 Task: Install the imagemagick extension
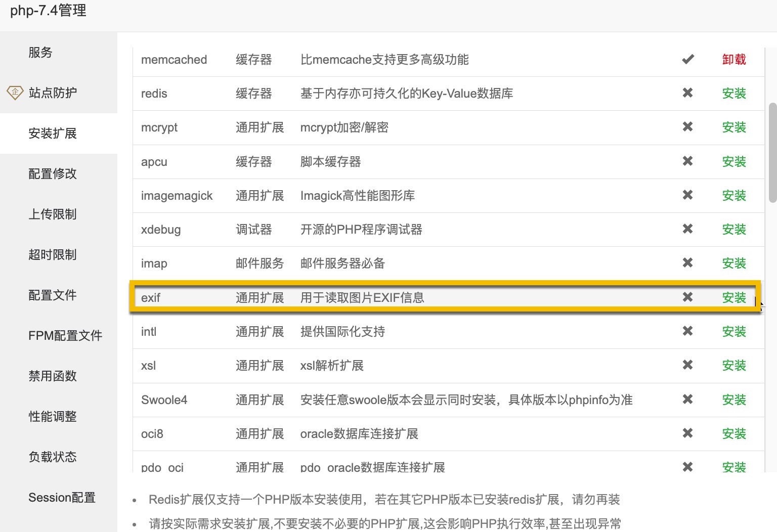tap(734, 196)
